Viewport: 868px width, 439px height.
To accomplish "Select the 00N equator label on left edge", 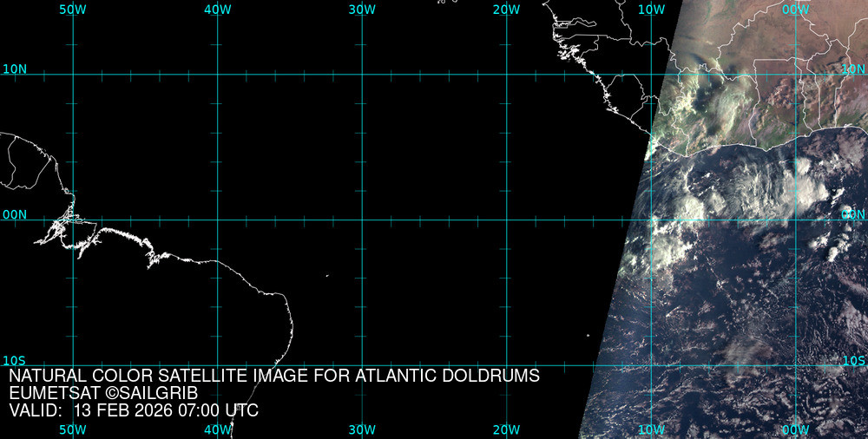I will [15, 214].
